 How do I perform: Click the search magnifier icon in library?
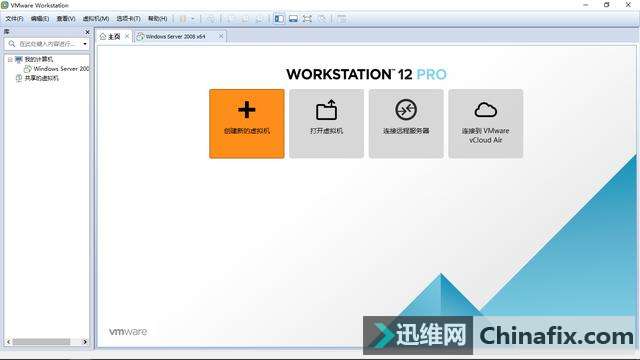pyautogui.click(x=12, y=44)
